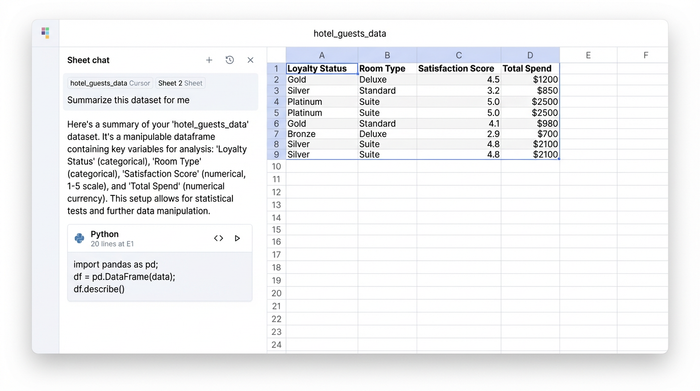Viewport: 700px width, 391px height.
Task: Click 'Gold' in row 6
Action: coord(322,124)
